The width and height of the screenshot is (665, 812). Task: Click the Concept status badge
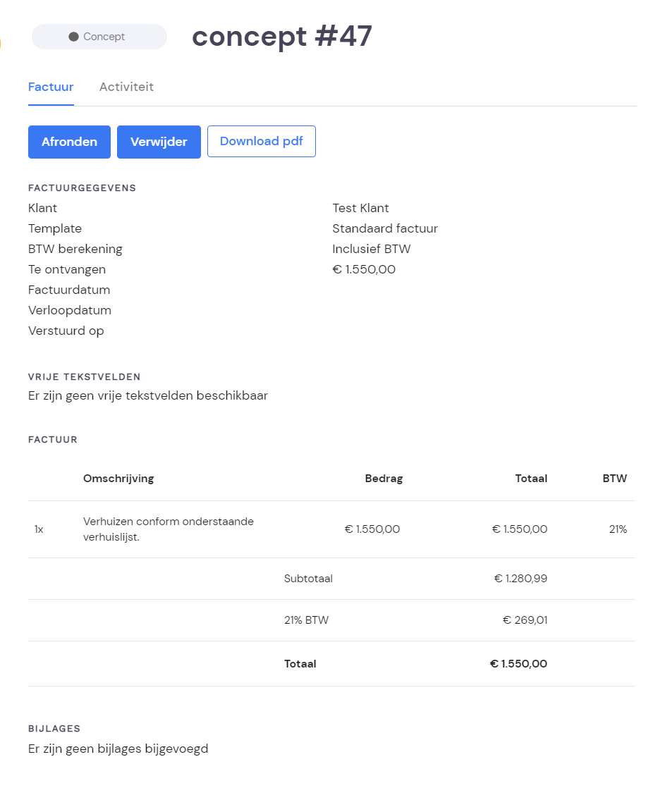point(99,37)
